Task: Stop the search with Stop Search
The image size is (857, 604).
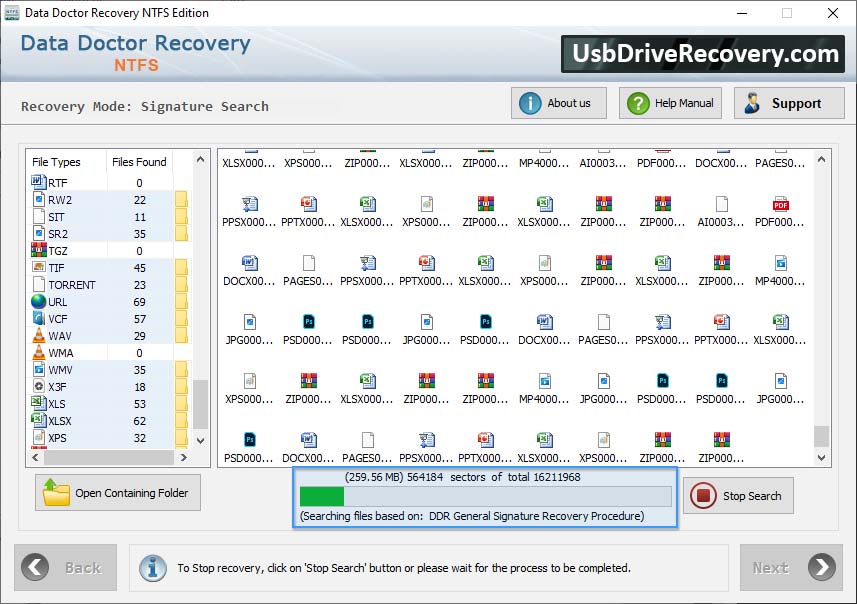Action: [x=738, y=496]
